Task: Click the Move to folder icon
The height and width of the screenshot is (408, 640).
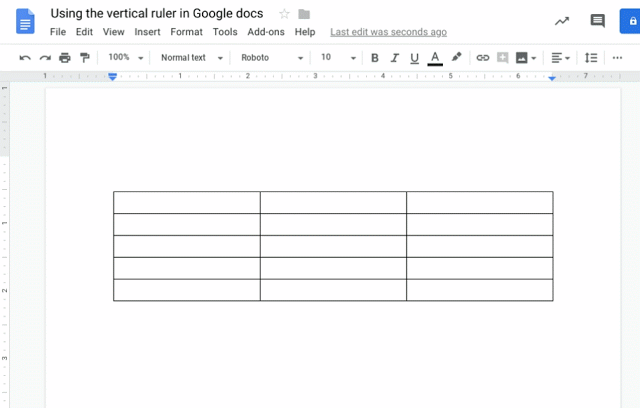Action: pyautogui.click(x=304, y=14)
